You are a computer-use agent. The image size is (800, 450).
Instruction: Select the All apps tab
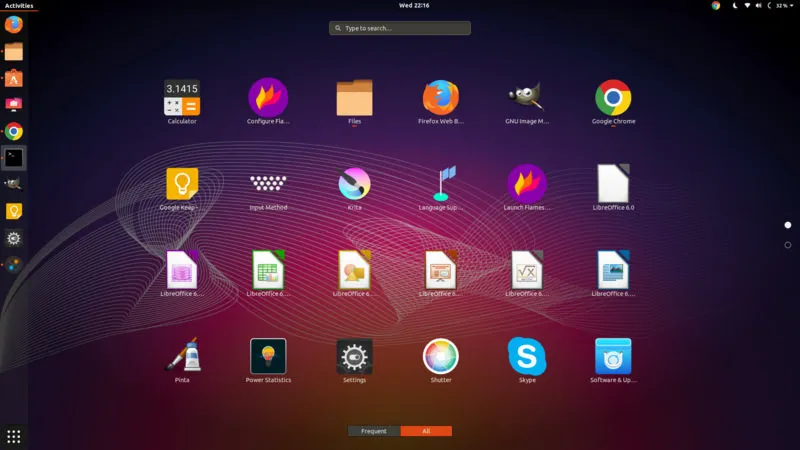point(426,431)
